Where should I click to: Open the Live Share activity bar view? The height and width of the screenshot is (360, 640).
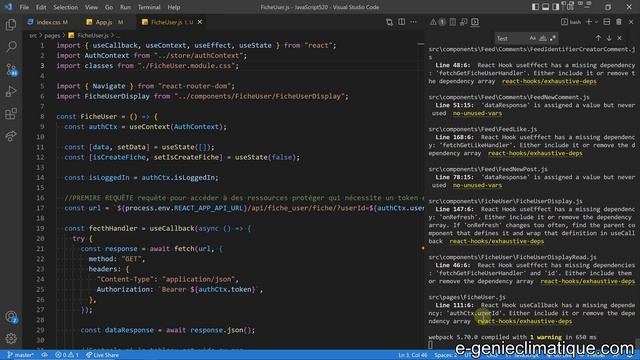tap(11, 136)
